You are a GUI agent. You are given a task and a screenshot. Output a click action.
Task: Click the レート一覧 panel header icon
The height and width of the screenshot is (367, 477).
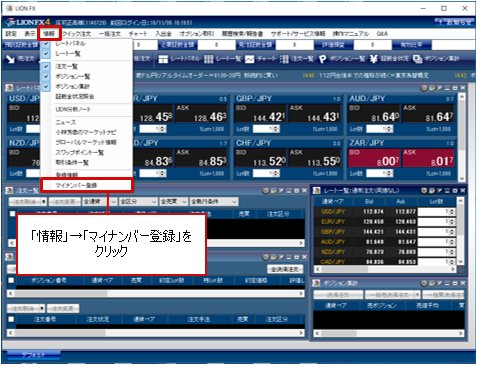point(317,190)
